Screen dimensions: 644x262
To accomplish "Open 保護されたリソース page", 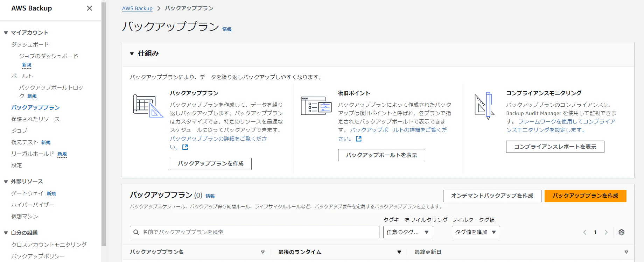I will pyautogui.click(x=35, y=119).
